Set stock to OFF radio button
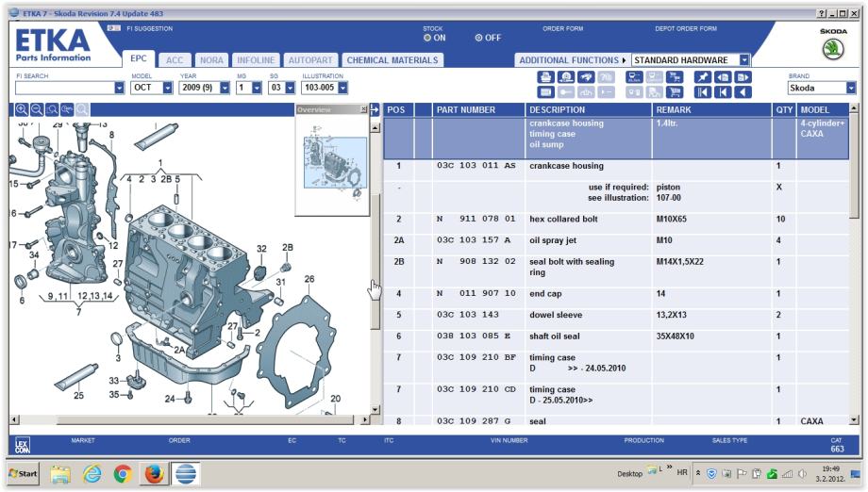868x492 pixels. pos(479,38)
